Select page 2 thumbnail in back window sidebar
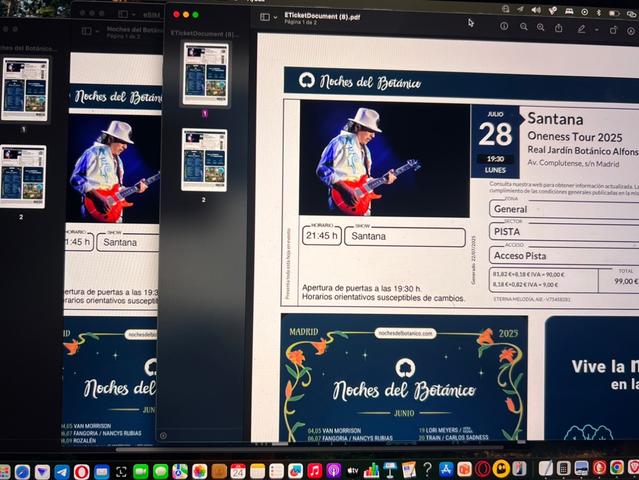This screenshot has width=639, height=480. 23,176
